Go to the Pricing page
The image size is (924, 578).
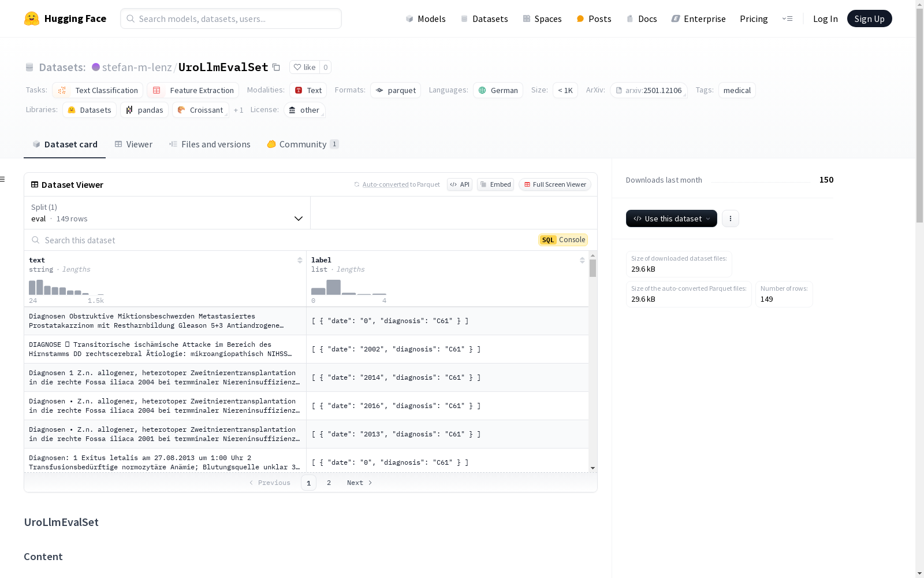tap(754, 18)
